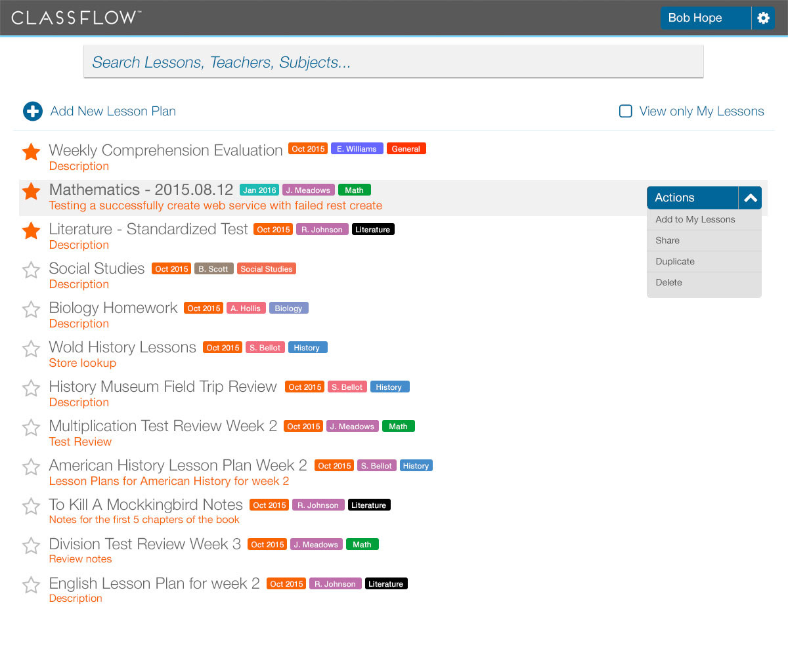
Task: Click Literature tag on English Lesson Plan
Action: [386, 584]
